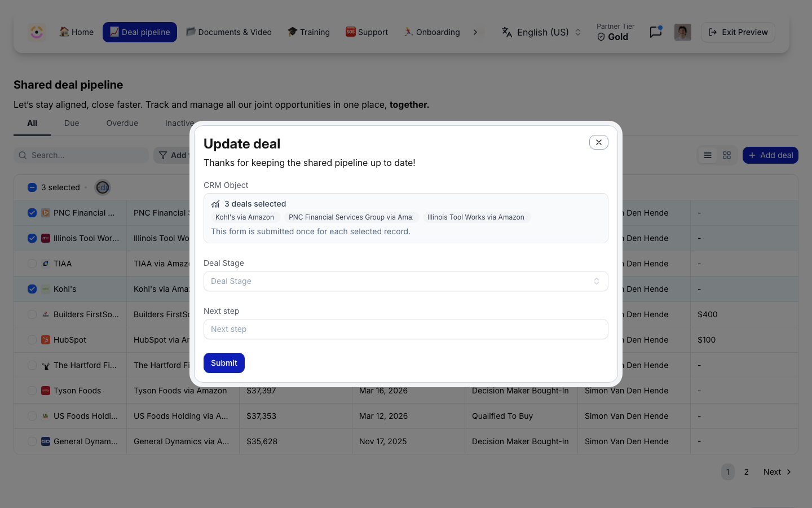This screenshot has height=508, width=812.
Task: Switch to list view layout
Action: coord(708,155)
